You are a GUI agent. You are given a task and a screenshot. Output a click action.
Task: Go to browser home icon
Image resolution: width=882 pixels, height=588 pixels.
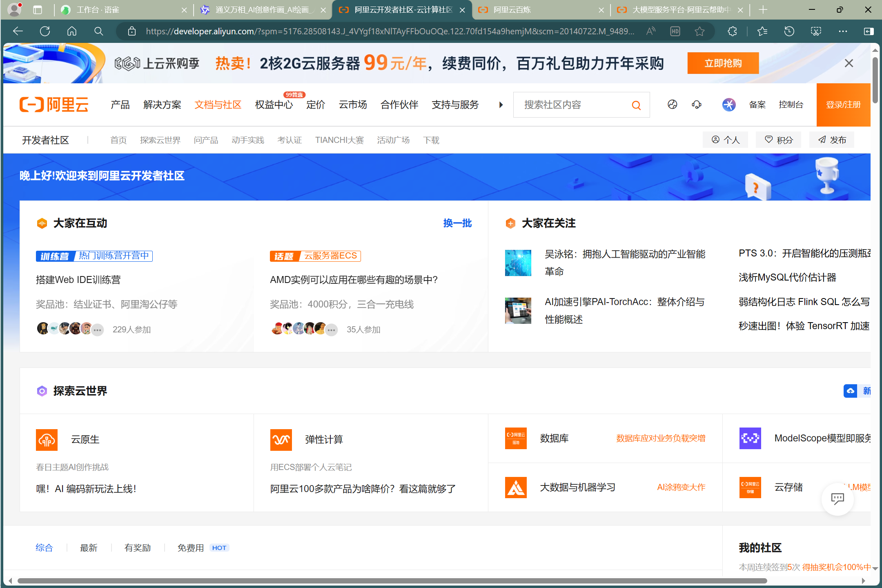click(72, 31)
